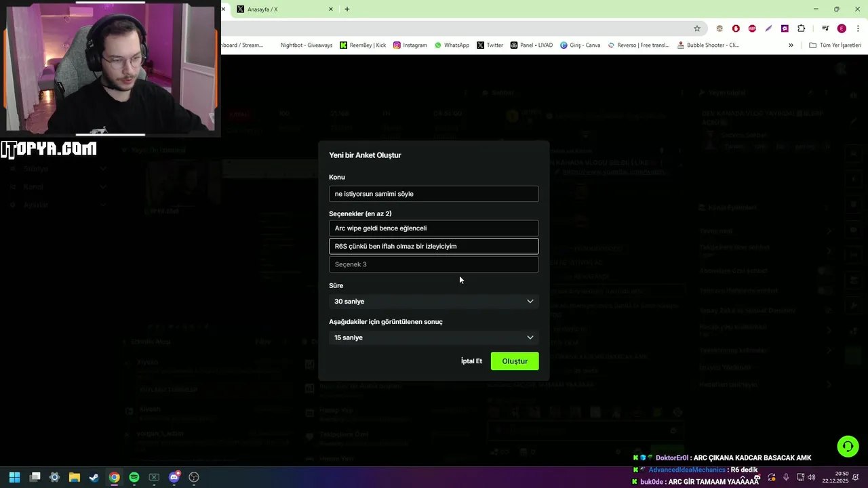Open Settings gear from the taskbar

55,477
